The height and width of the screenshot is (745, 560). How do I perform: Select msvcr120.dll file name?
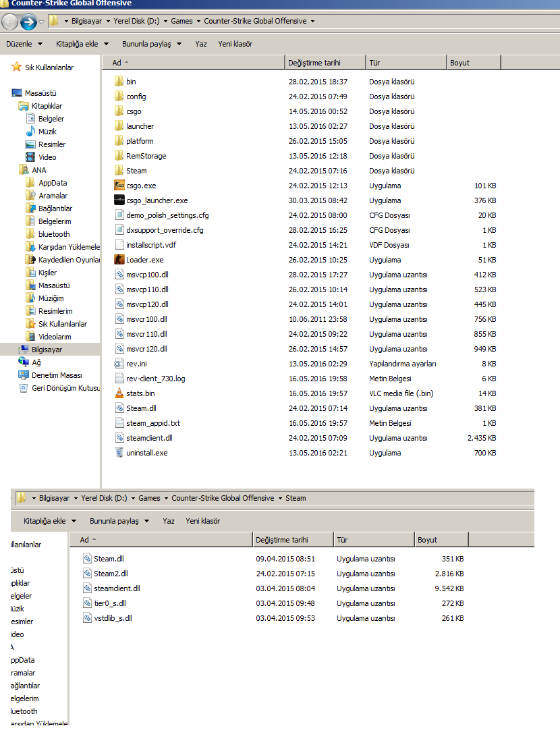[x=147, y=349]
